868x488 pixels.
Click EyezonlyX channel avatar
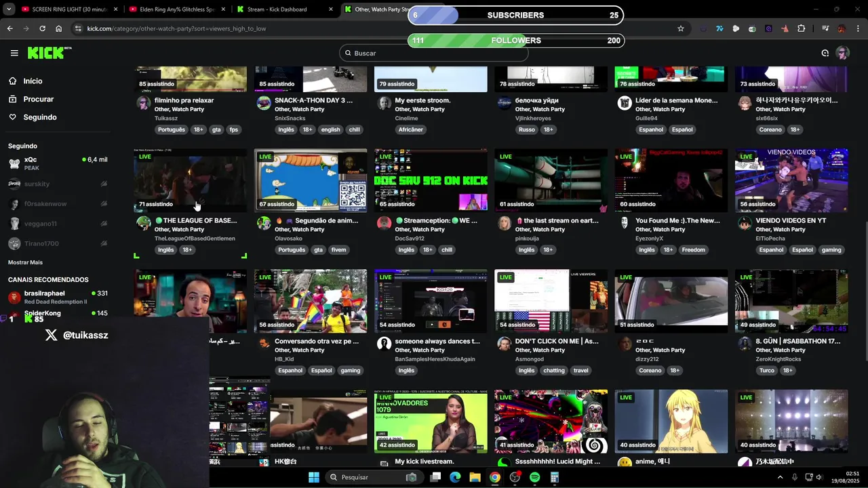point(625,223)
